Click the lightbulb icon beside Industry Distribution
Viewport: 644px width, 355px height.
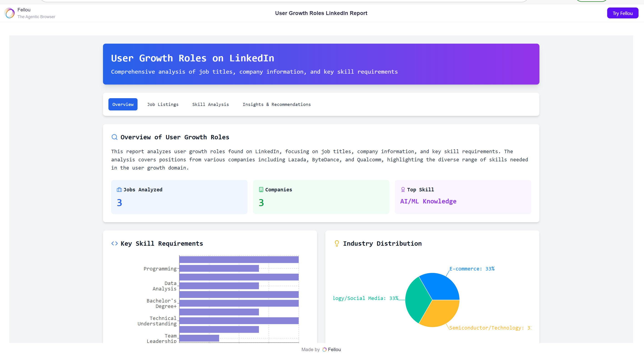(x=337, y=243)
